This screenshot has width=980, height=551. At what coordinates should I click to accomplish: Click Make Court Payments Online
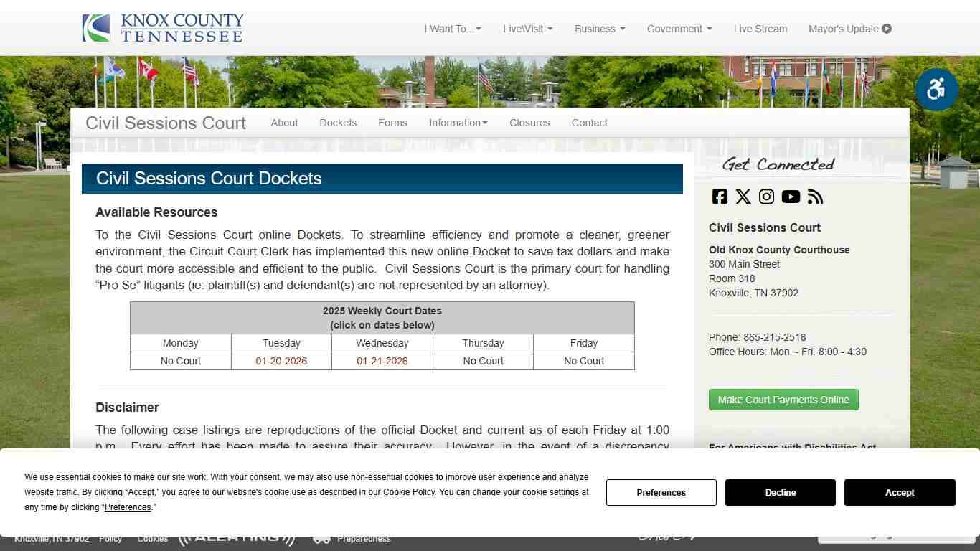[783, 400]
